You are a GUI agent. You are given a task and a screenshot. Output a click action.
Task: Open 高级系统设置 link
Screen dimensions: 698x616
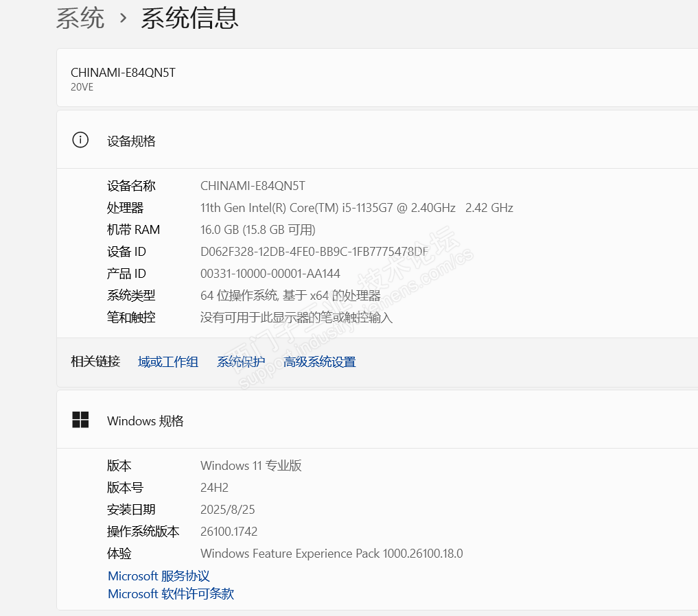pos(320,362)
